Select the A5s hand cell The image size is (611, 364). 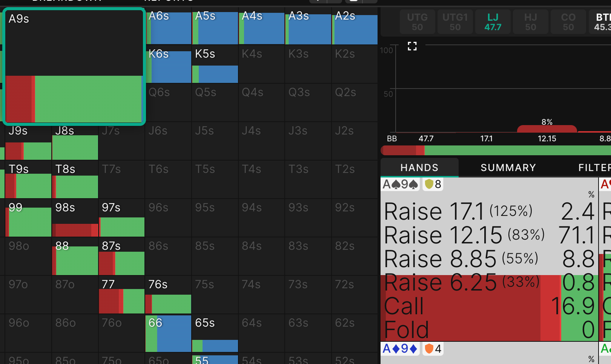(215, 26)
